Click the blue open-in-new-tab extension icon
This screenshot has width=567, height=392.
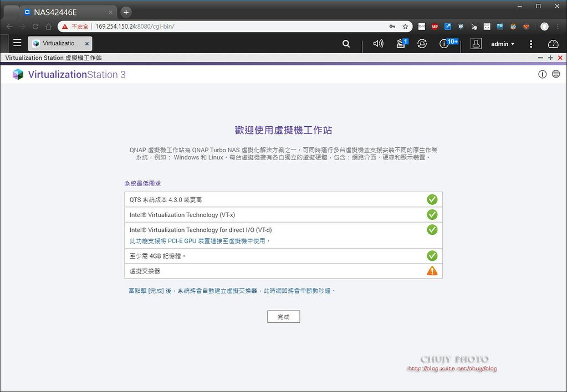tap(448, 27)
